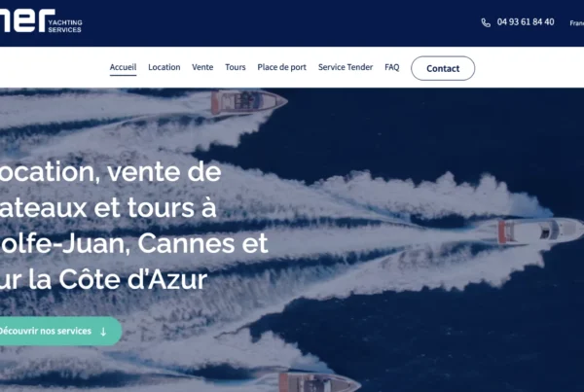This screenshot has width=584, height=392.
Task: Click the boat at bottom of hero image
Action: pos(319,382)
